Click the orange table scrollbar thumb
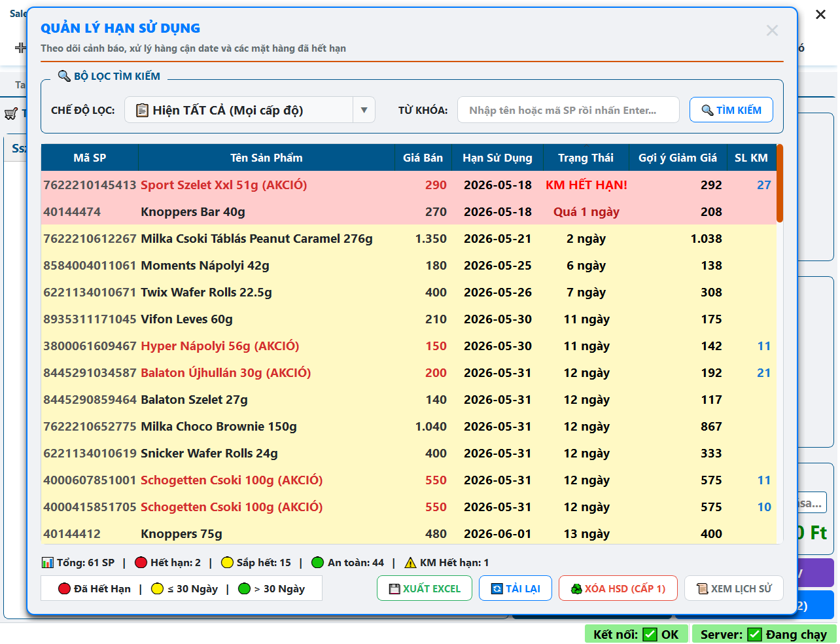This screenshot has height=644, width=840. [x=780, y=183]
